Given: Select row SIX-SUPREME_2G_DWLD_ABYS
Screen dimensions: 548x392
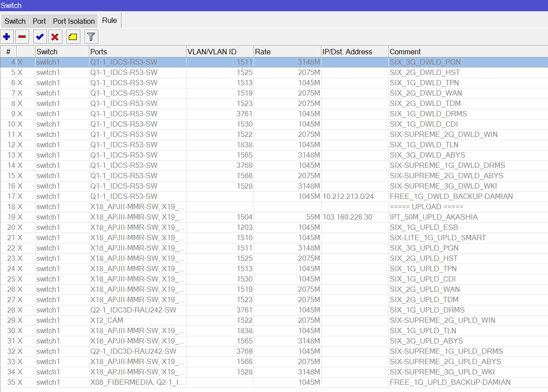Looking at the screenshot, I should (x=274, y=176).
